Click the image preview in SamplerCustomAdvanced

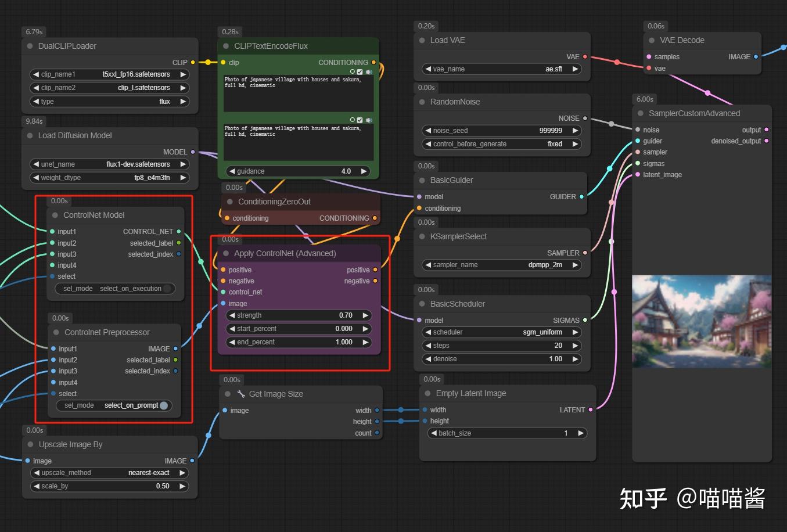click(701, 321)
